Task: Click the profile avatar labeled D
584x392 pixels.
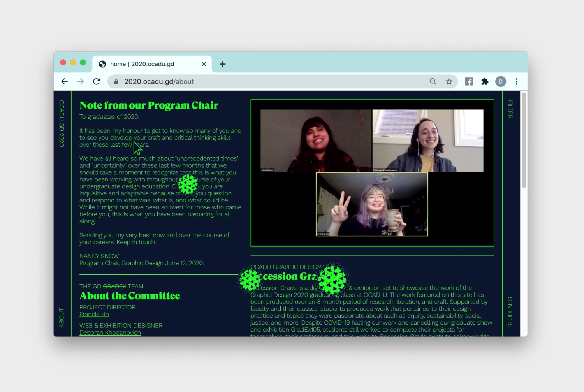Action: coord(501,81)
